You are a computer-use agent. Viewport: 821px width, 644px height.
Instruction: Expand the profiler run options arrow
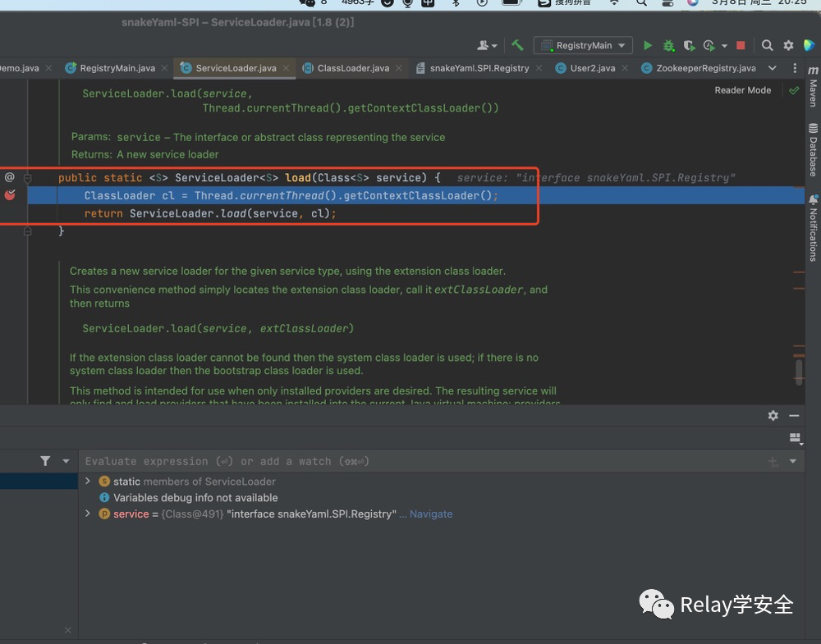(724, 46)
